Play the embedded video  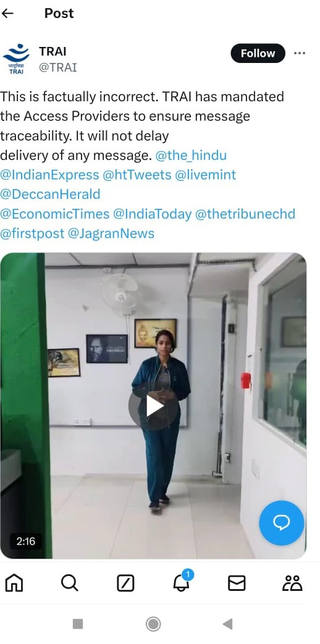coord(153,406)
